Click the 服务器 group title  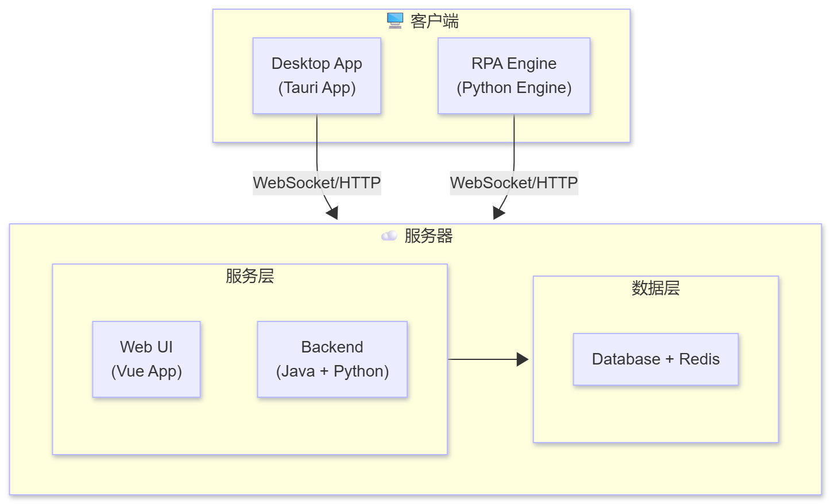tap(428, 236)
